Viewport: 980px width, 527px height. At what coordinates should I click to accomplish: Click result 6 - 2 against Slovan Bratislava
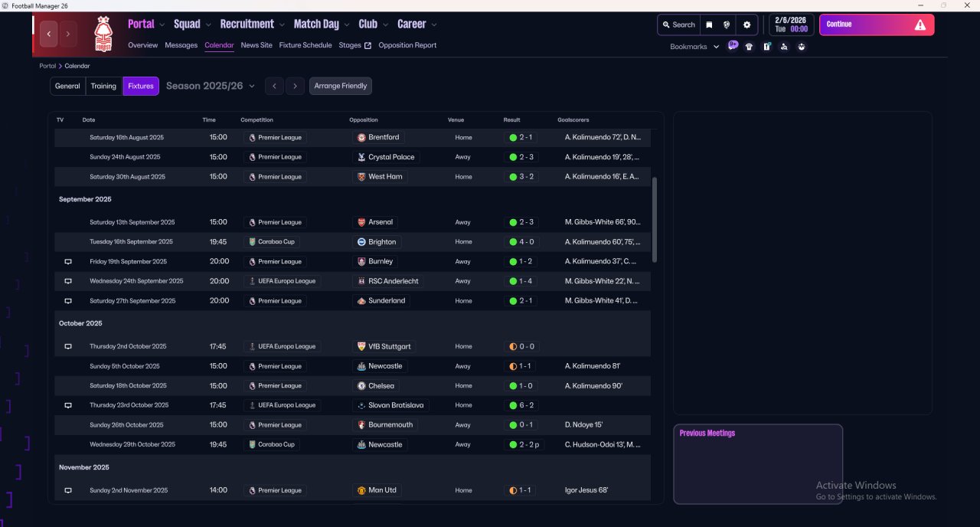tap(521, 405)
